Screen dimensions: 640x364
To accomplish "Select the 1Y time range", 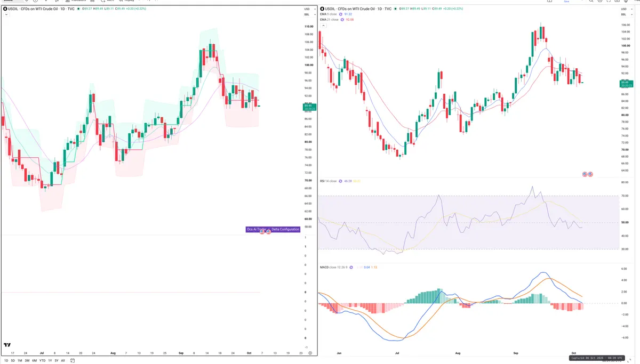I will (50, 361).
